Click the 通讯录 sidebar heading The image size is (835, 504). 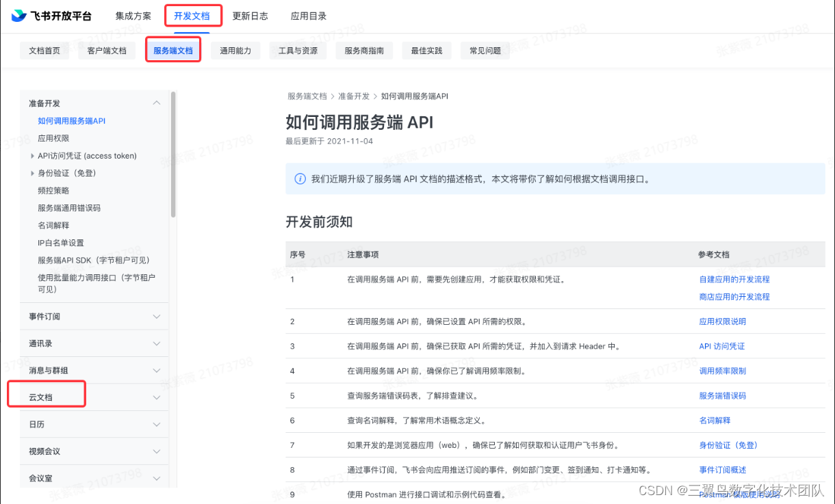point(40,343)
